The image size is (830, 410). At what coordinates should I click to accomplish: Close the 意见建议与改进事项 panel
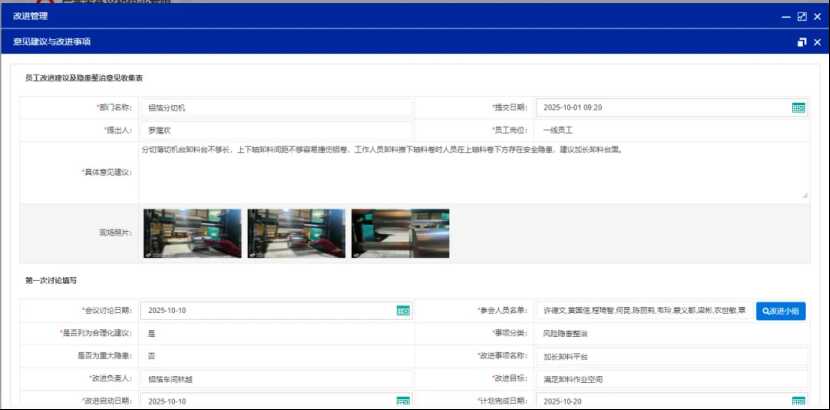(x=817, y=42)
